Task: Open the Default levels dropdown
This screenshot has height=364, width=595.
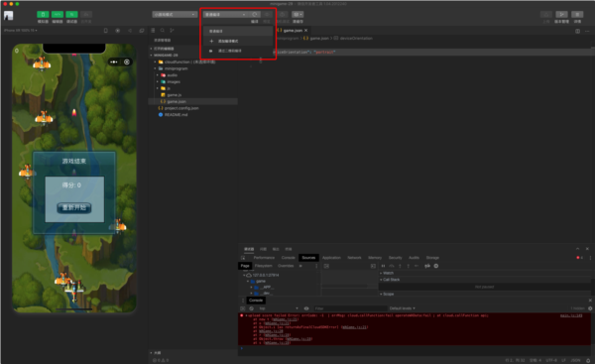Action: point(403,308)
